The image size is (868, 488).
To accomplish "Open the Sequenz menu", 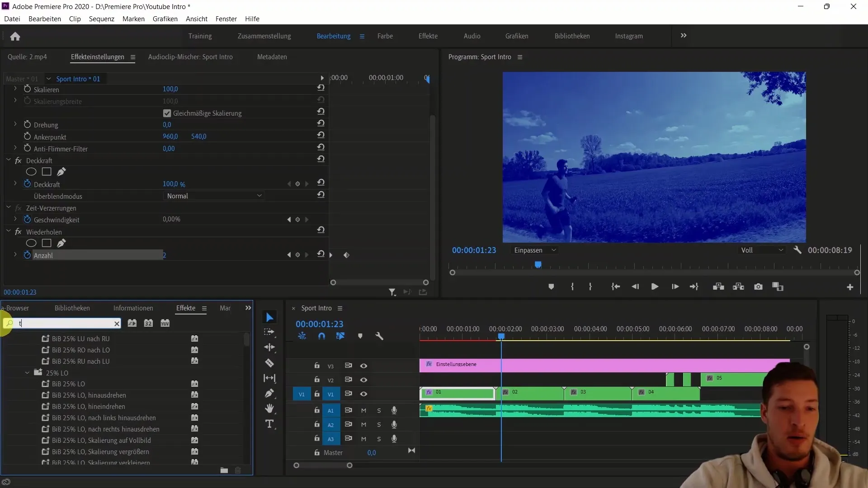I will tap(101, 19).
